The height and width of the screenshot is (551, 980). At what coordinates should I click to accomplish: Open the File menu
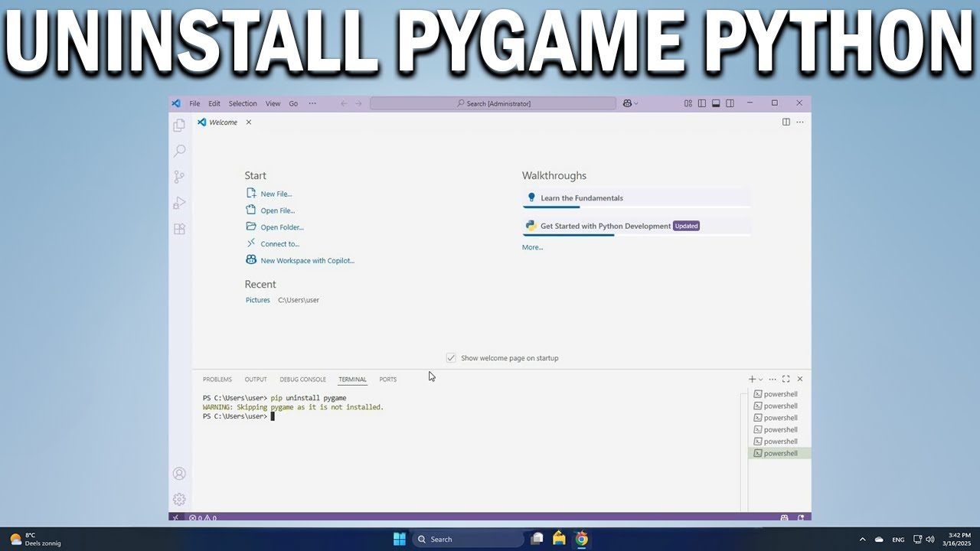pos(194,103)
